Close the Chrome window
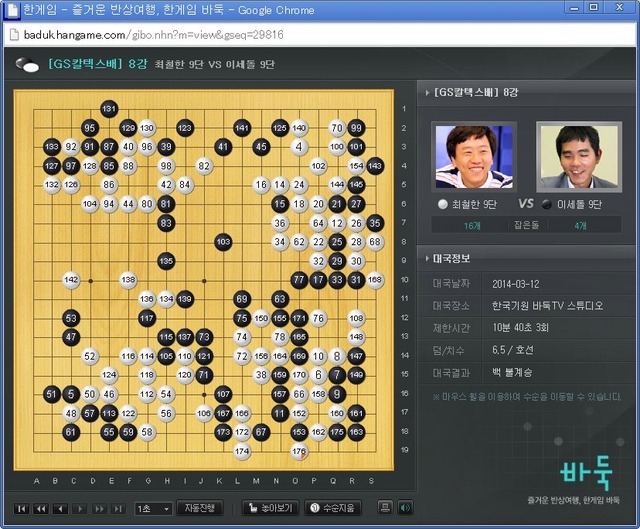The image size is (640, 529). 620,7
